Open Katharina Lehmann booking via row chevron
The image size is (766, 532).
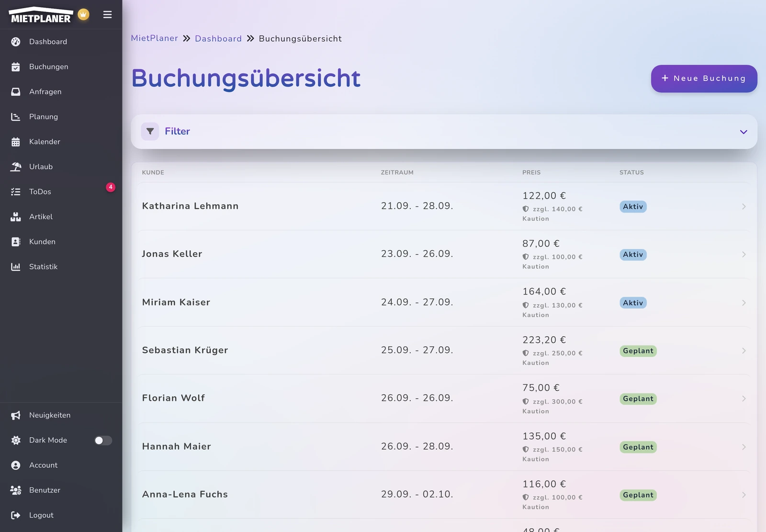tap(744, 206)
